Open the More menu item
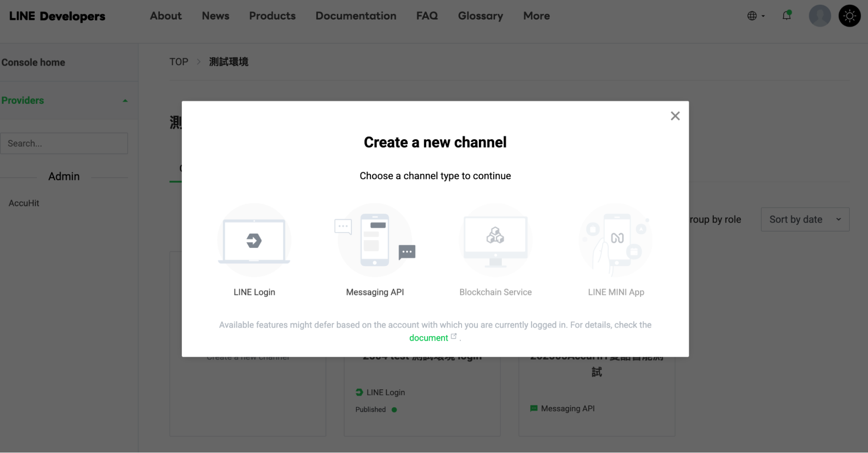 click(536, 16)
